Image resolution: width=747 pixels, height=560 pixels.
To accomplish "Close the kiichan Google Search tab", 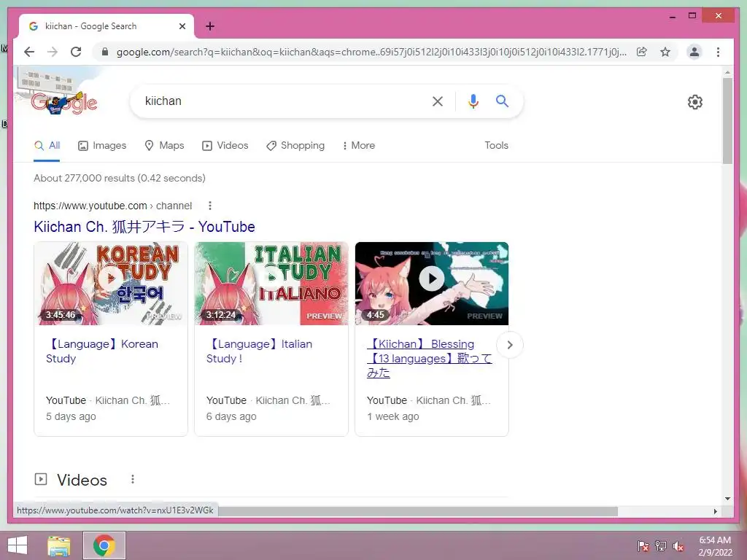I will tap(182, 26).
